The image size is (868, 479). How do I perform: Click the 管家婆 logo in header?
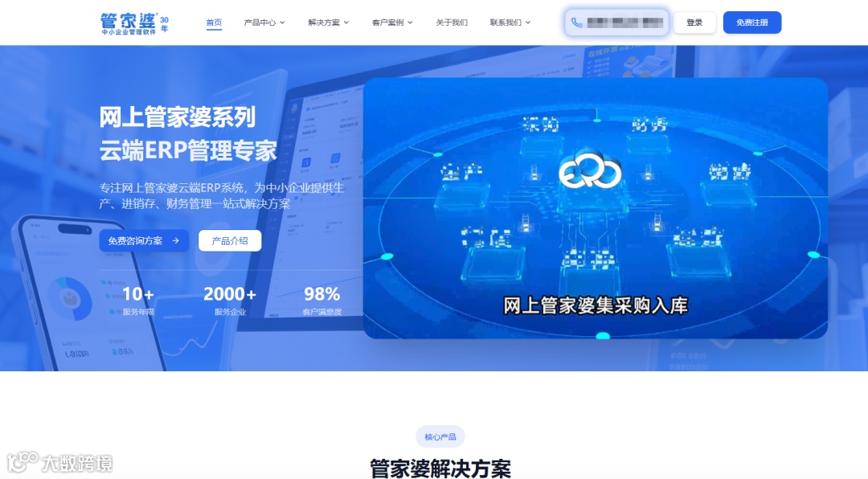(134, 24)
